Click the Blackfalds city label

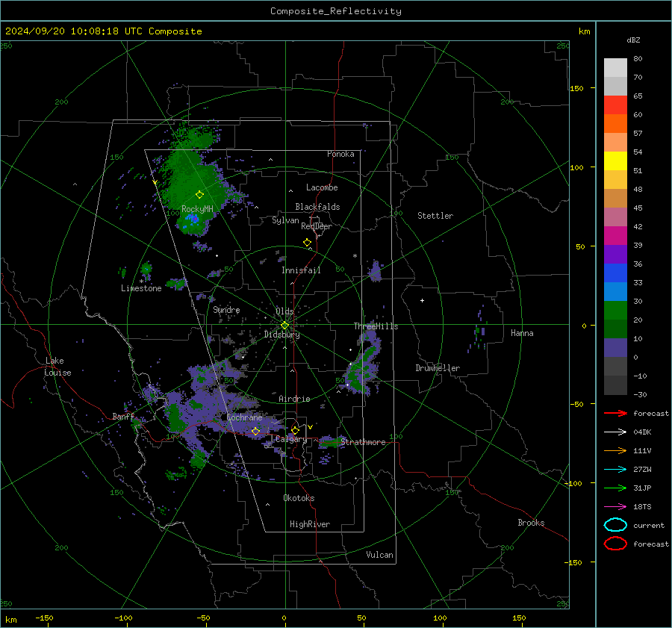click(317, 207)
